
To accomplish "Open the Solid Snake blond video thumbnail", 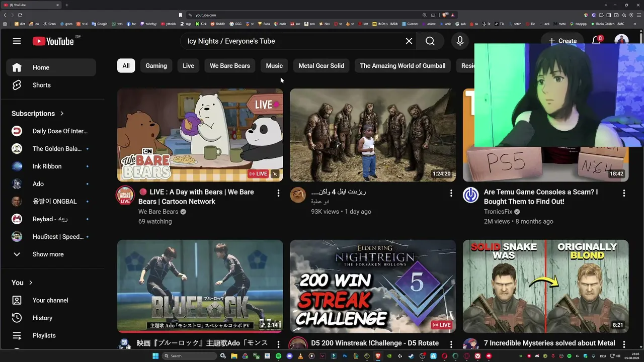I will click(546, 286).
